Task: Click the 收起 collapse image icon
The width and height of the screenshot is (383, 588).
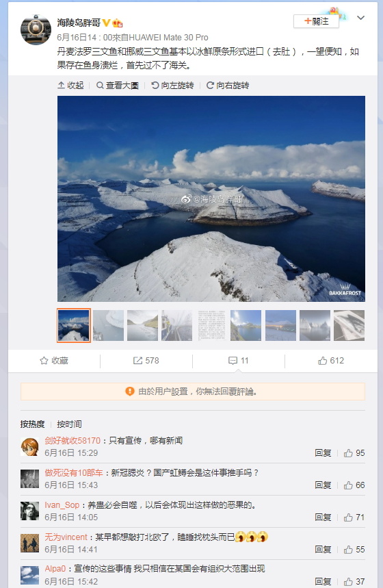Action: click(x=61, y=86)
